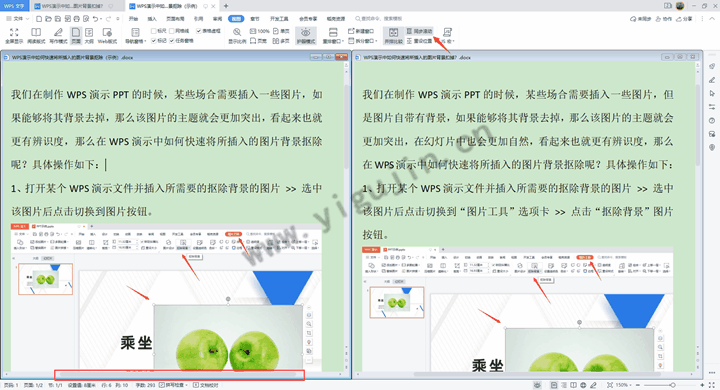Click the spell check status item
Image resolution: width=720 pixels, height=390 pixels.
174,385
